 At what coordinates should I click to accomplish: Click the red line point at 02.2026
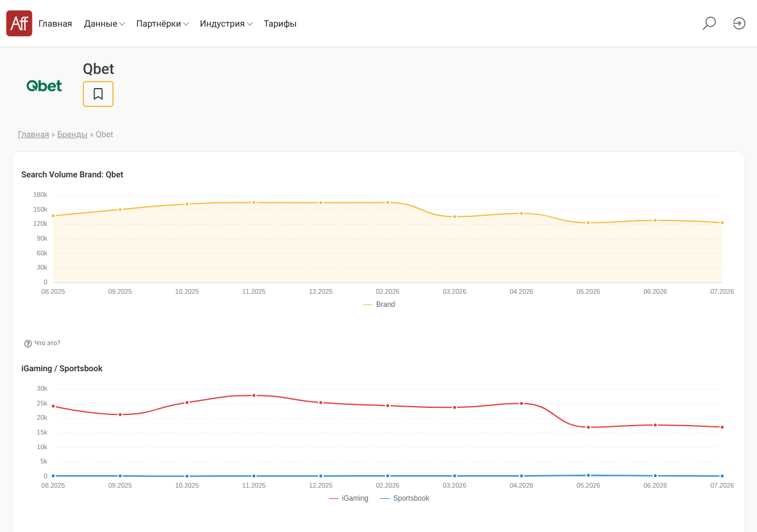(388, 406)
